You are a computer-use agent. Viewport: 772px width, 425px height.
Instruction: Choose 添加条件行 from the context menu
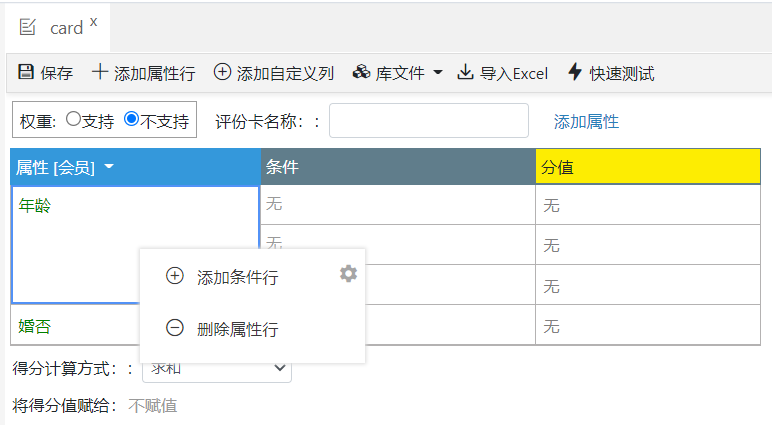237,277
